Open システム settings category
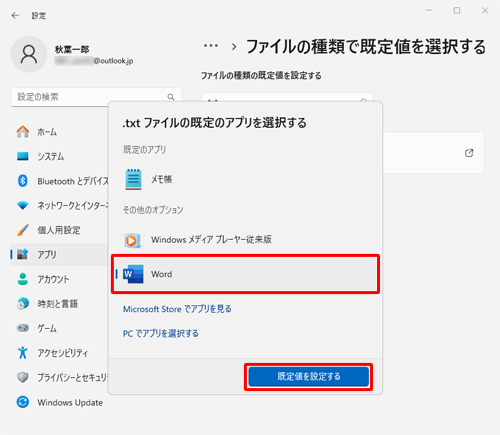This screenshot has height=435, width=500. point(59,156)
